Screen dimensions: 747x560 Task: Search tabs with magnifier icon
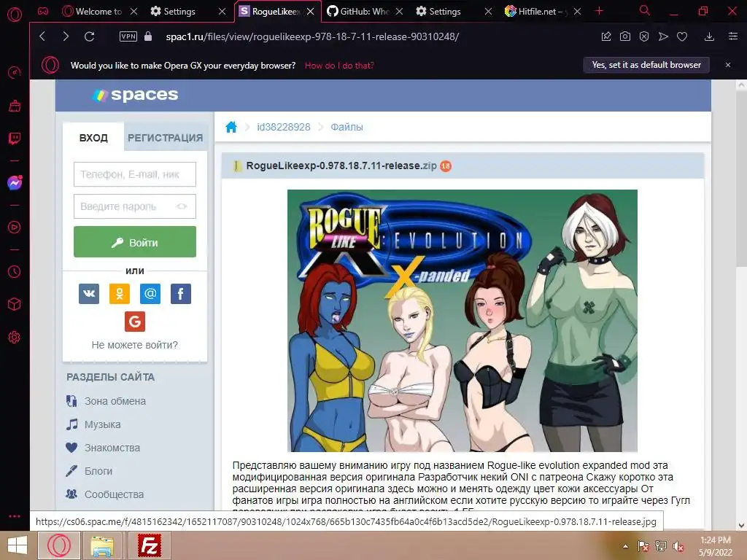[x=645, y=10]
